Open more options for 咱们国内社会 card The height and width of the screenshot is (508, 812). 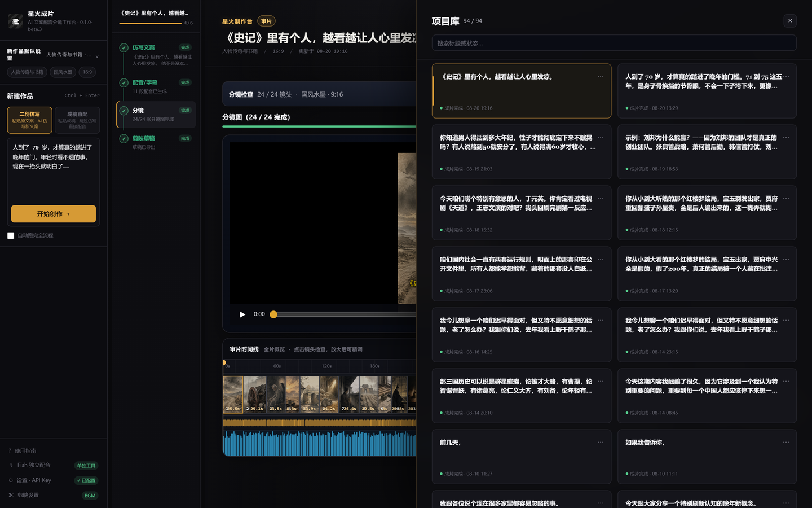coord(601,259)
